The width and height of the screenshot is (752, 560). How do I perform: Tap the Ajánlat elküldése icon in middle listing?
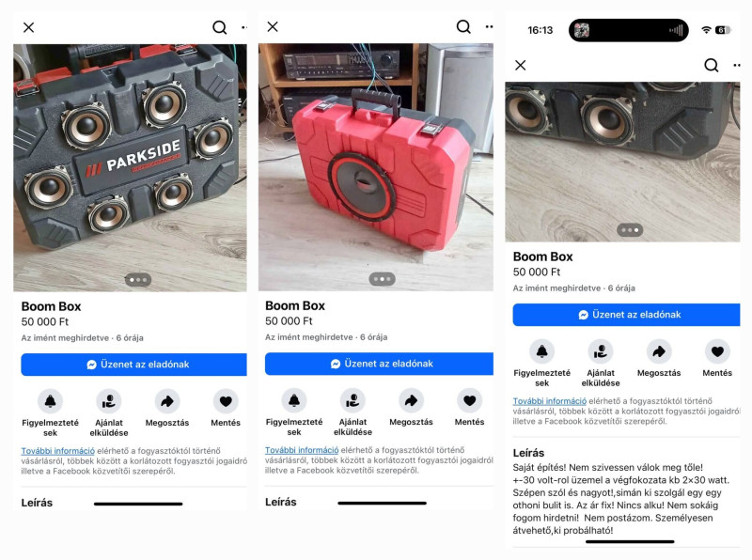(x=352, y=400)
